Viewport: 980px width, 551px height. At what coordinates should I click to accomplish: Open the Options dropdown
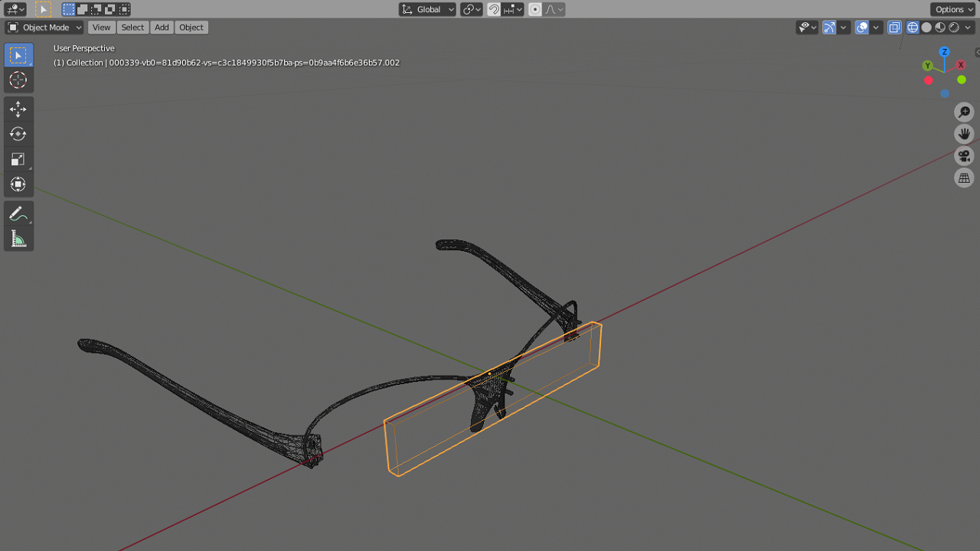pos(953,9)
